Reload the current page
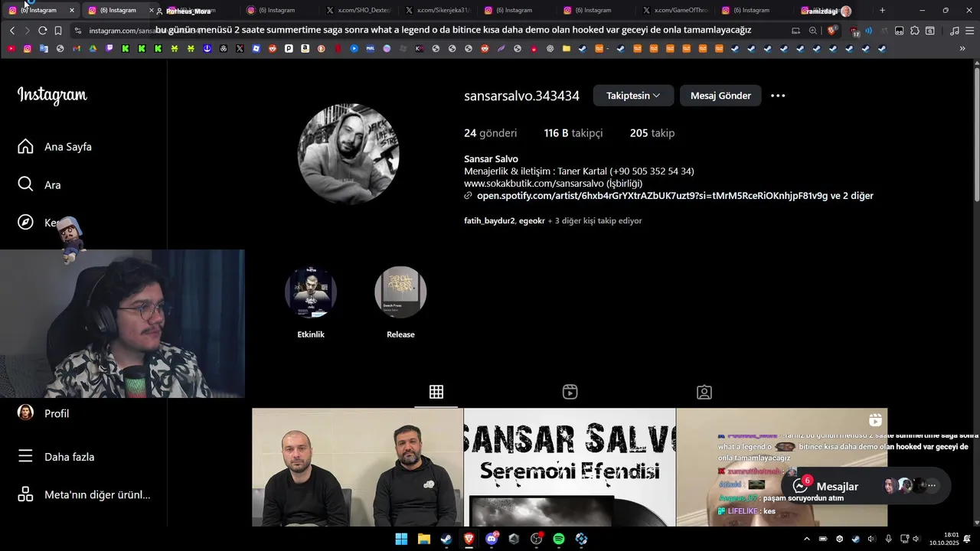The height and width of the screenshot is (551, 980). (x=42, y=31)
